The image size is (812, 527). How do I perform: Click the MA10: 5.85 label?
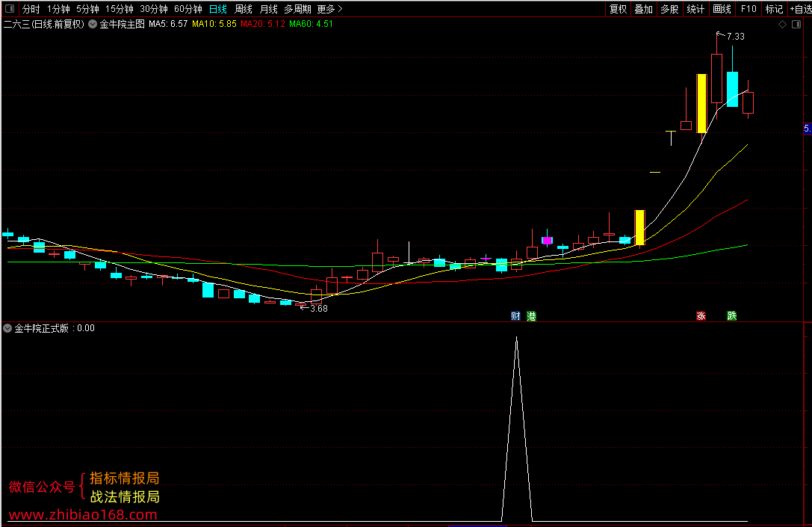point(214,24)
